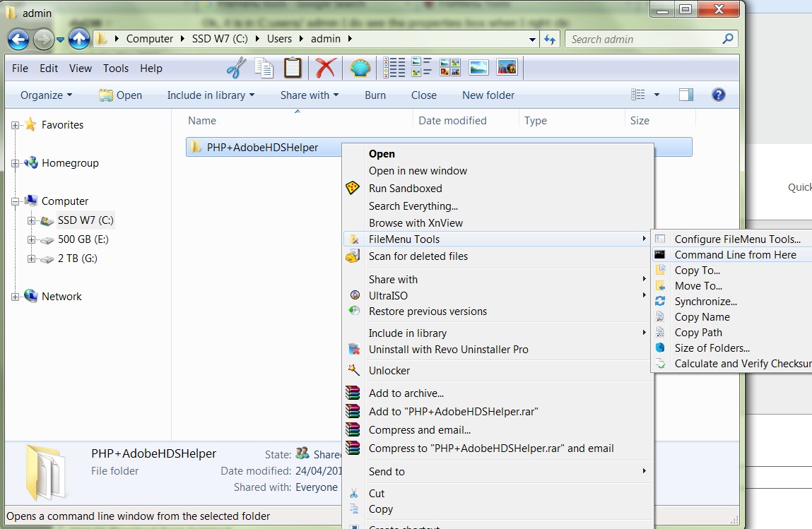Open the address bar history dropdown
Image resolution: width=812 pixels, height=529 pixels.
coord(532,40)
